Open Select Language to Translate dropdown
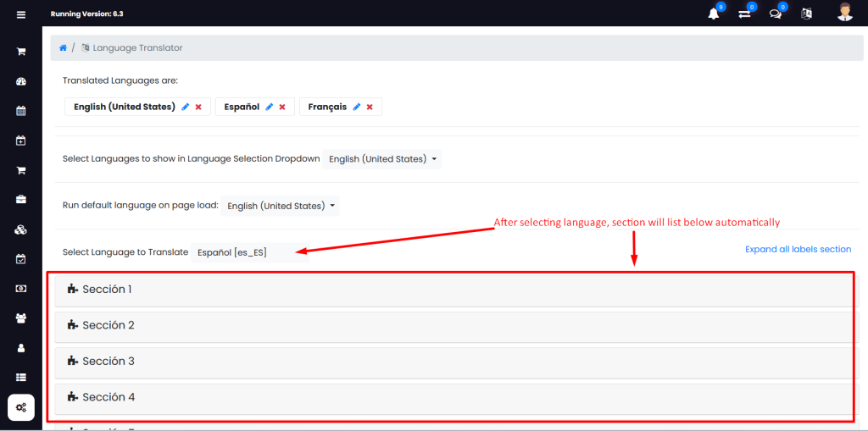 tap(250, 252)
